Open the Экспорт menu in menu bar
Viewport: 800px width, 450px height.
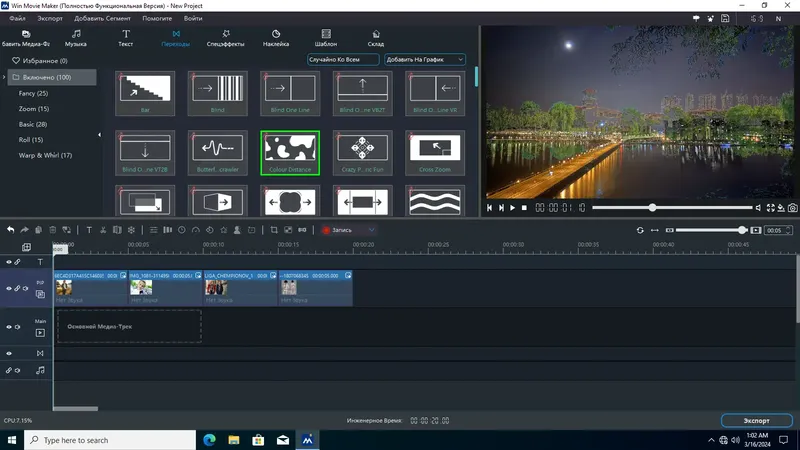click(49, 19)
